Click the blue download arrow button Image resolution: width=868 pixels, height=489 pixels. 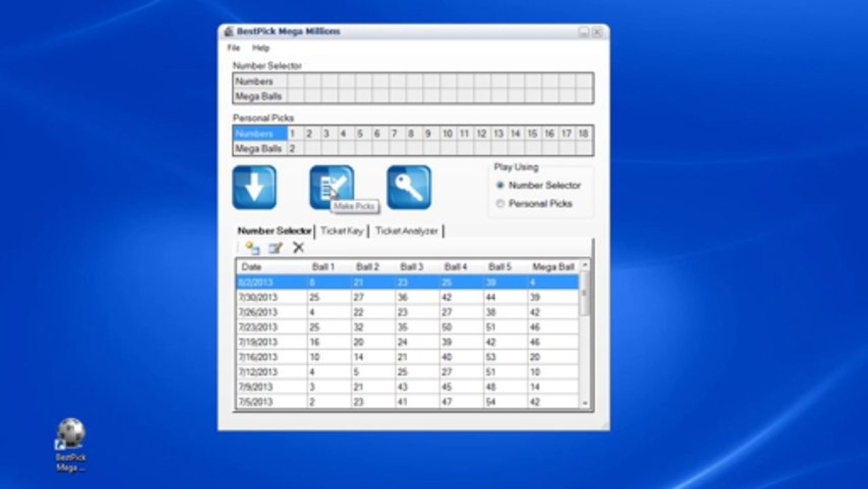[254, 187]
